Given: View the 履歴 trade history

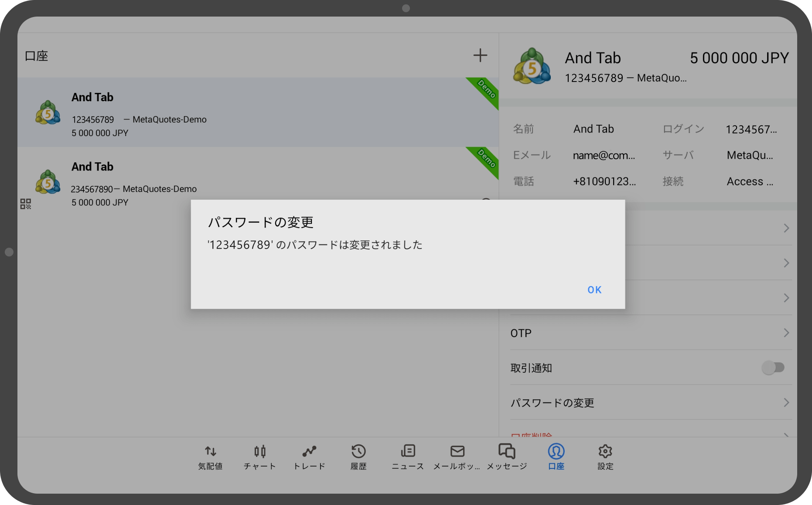Looking at the screenshot, I should [358, 457].
